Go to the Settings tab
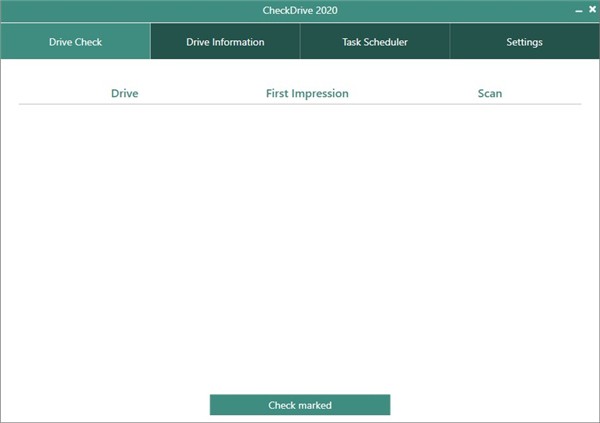 524,41
